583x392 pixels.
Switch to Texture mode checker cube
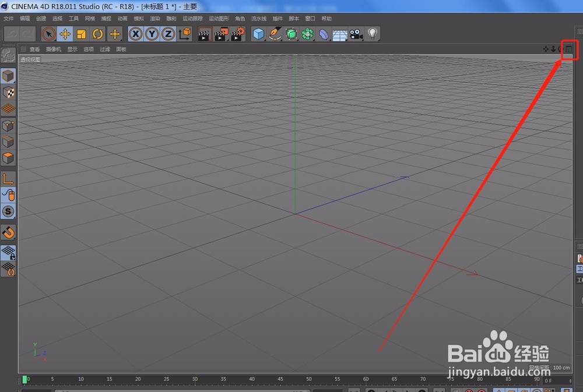pyautogui.click(x=8, y=92)
